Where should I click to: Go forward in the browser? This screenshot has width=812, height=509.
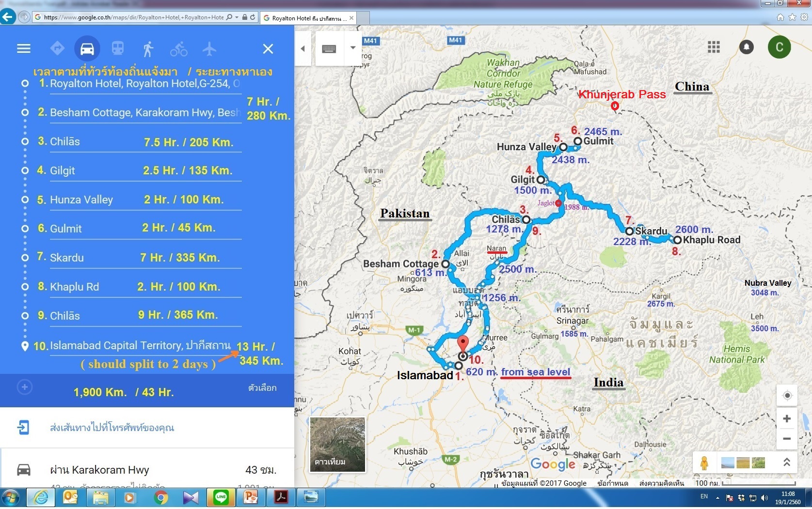[24, 17]
